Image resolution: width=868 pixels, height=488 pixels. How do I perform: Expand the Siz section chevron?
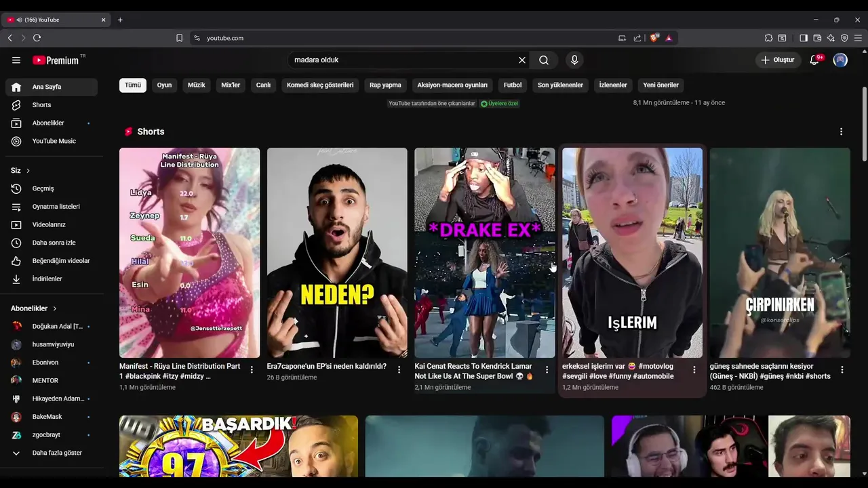(x=28, y=170)
